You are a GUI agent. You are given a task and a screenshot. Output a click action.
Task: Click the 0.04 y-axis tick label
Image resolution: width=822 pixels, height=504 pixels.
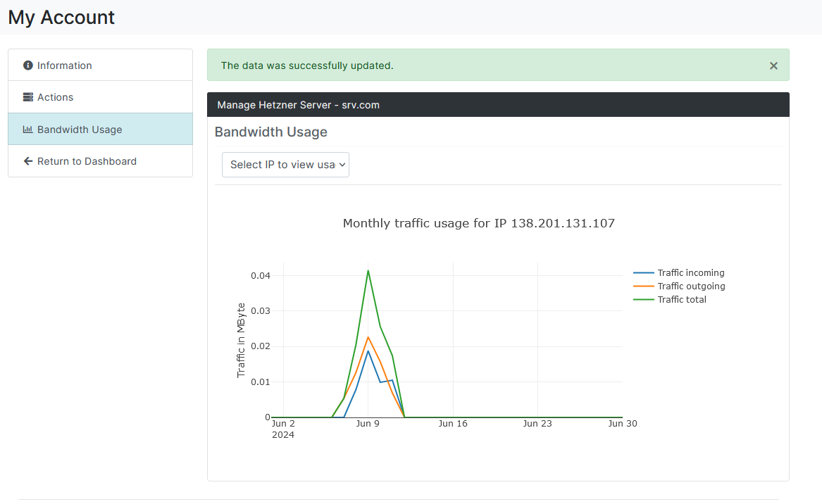click(261, 275)
